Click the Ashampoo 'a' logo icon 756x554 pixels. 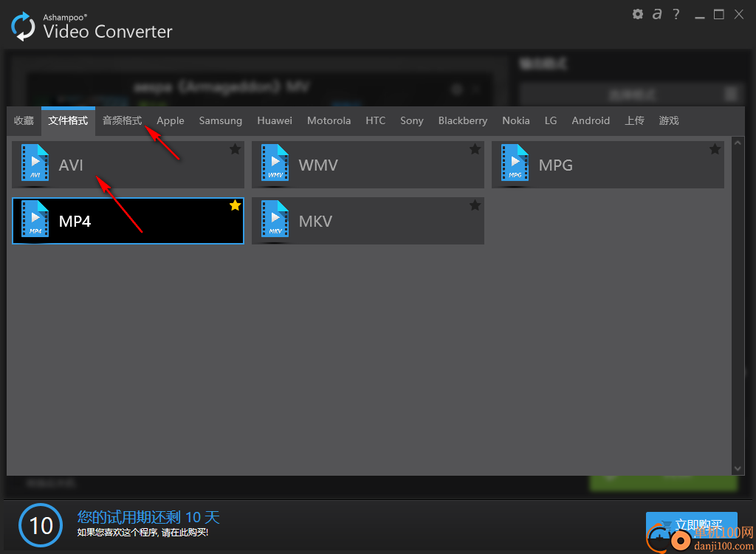click(x=656, y=14)
